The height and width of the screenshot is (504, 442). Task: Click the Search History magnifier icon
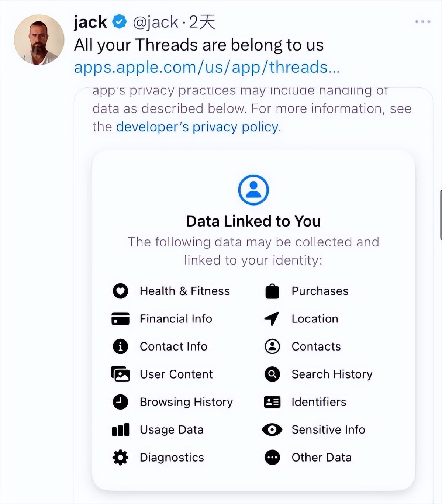[x=272, y=374]
